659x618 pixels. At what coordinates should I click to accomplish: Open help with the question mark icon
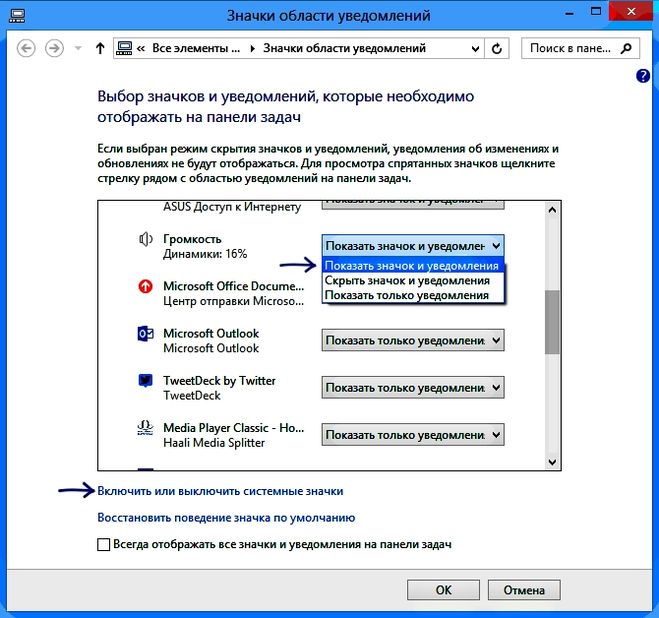(643, 76)
